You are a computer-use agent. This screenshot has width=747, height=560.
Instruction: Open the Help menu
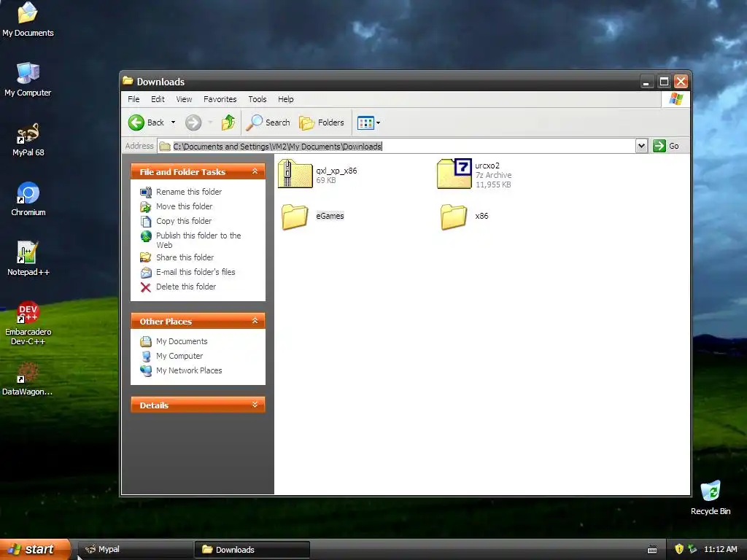(x=286, y=99)
